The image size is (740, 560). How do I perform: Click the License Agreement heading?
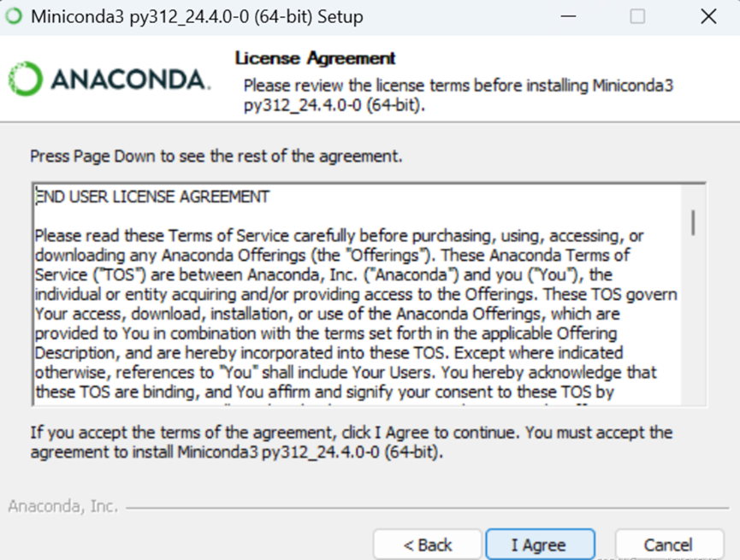pos(316,58)
